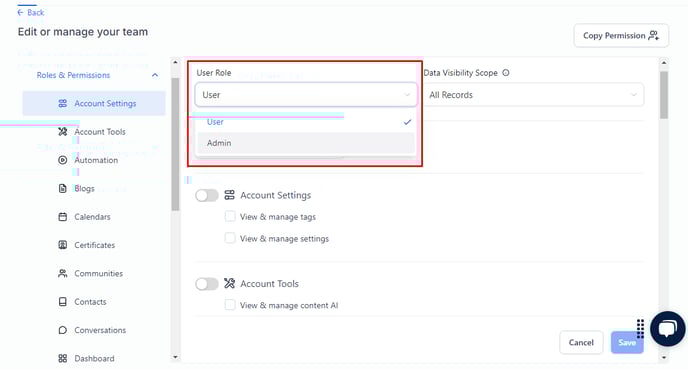The width and height of the screenshot is (688, 369).
Task: Check View & manage tags
Action: 230,216
